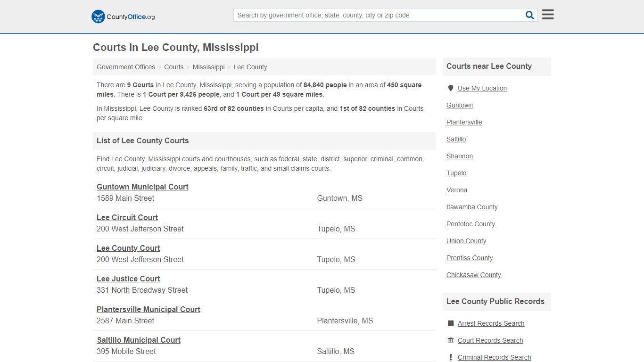Image resolution: width=644 pixels, height=362 pixels.
Task: Open the Courts breadcrumb
Action: coord(174,67)
